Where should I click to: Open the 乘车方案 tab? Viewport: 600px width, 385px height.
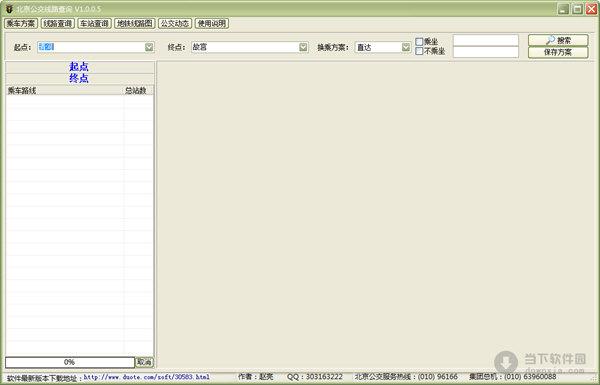coord(21,23)
